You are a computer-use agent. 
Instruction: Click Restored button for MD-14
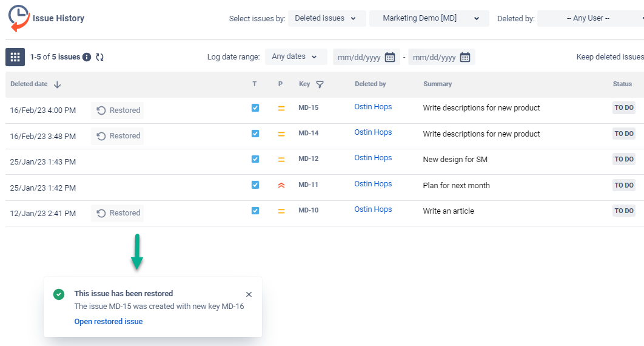(118, 136)
